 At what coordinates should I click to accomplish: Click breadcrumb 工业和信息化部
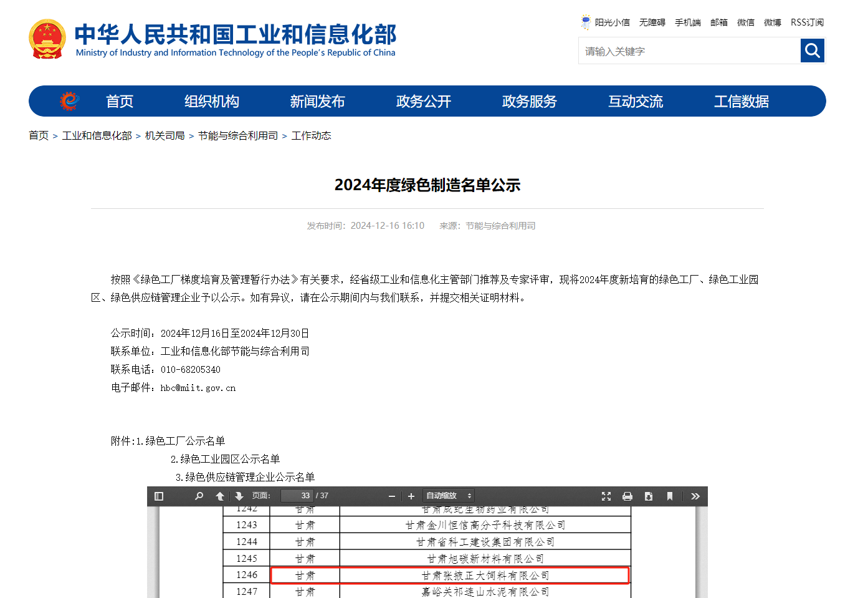(x=97, y=135)
